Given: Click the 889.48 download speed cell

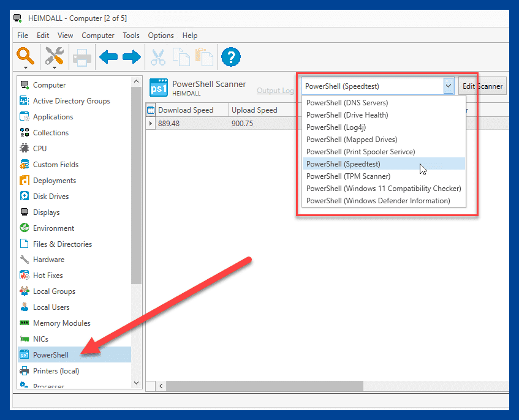Looking at the screenshot, I should pyautogui.click(x=192, y=123).
